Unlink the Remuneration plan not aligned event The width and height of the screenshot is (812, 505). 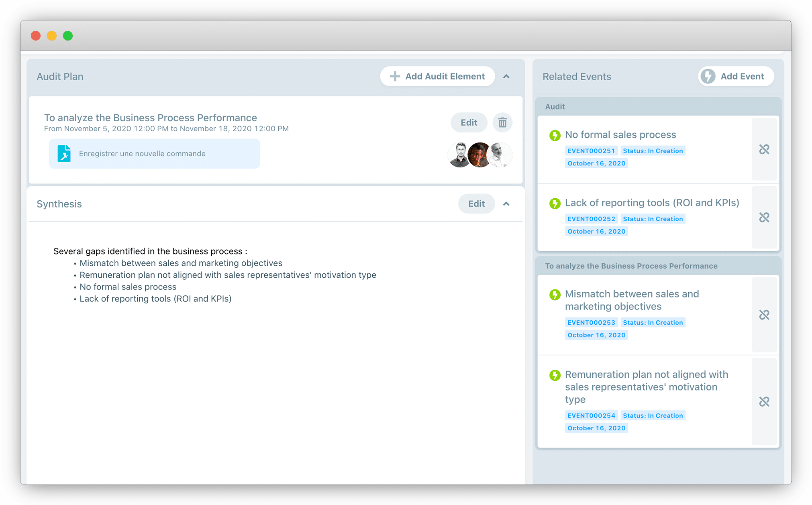click(x=764, y=401)
